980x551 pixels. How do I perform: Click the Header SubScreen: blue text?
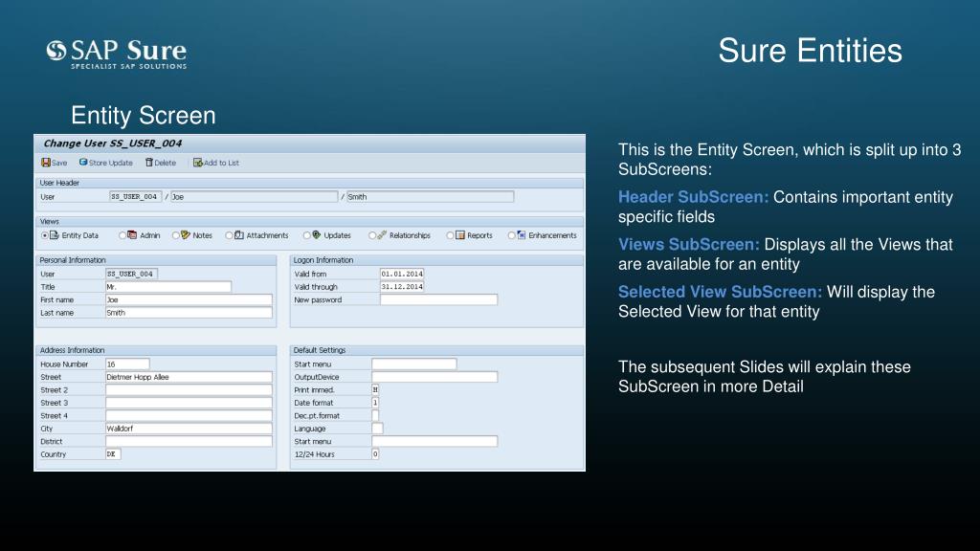(694, 197)
